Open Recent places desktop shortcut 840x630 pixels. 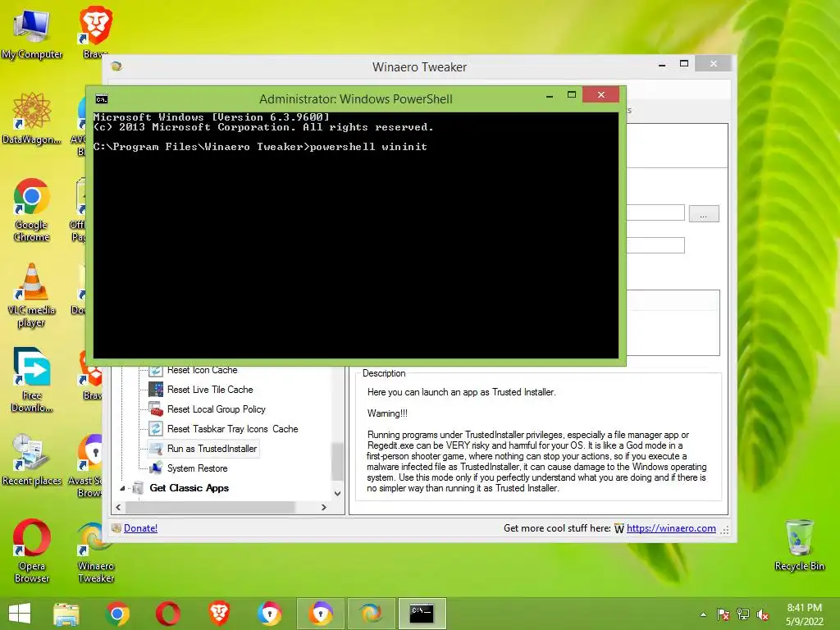tap(32, 459)
